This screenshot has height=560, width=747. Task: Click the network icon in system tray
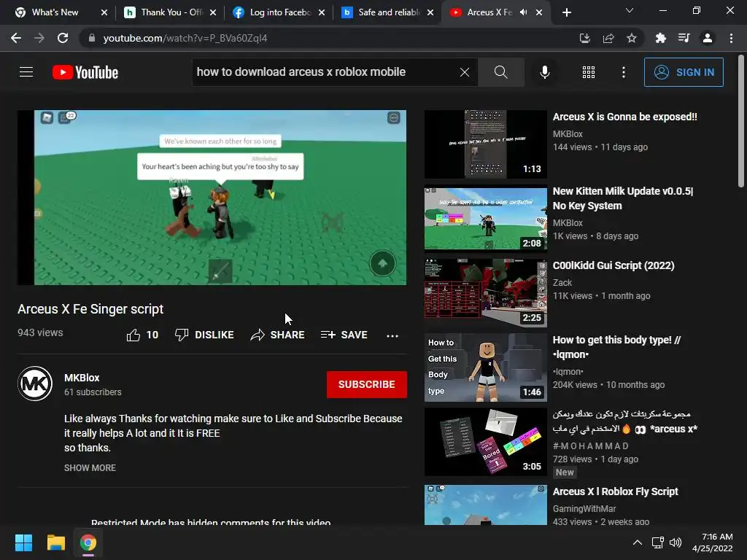coord(658,542)
